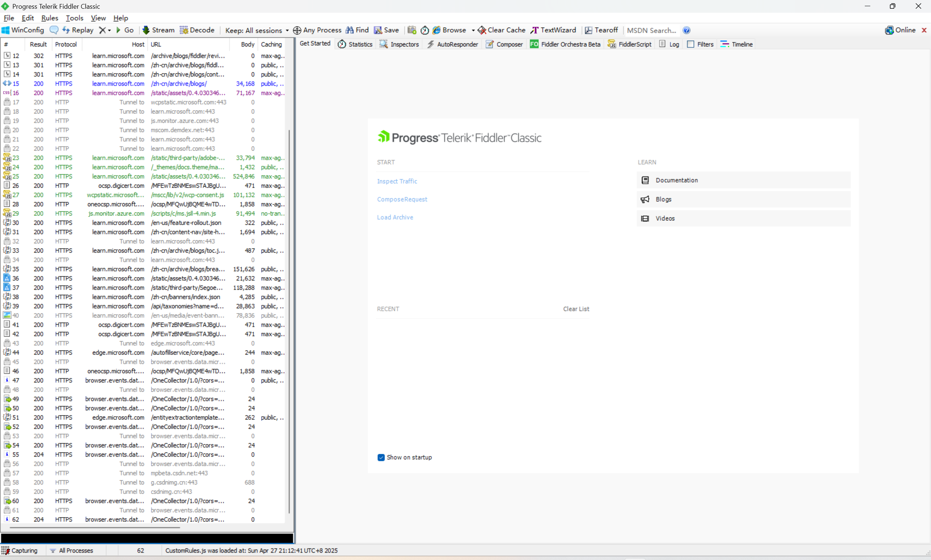Click the MSDN Search input field

pos(651,31)
